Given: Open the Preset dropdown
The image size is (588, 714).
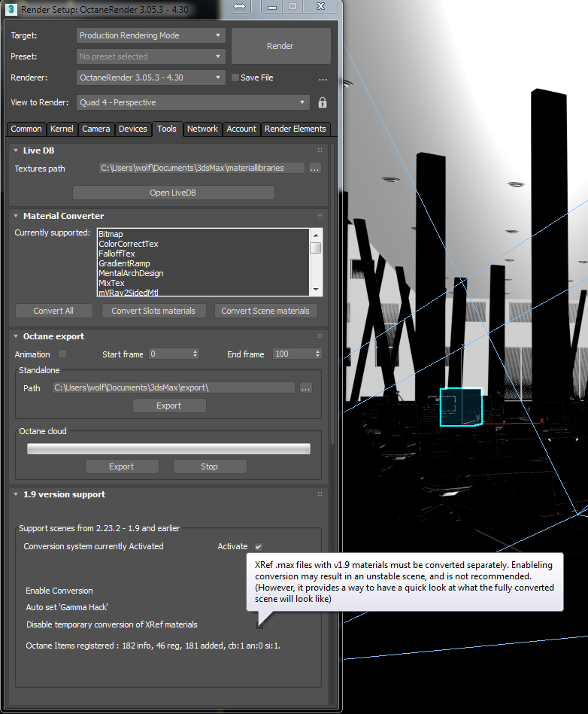Looking at the screenshot, I should point(150,56).
